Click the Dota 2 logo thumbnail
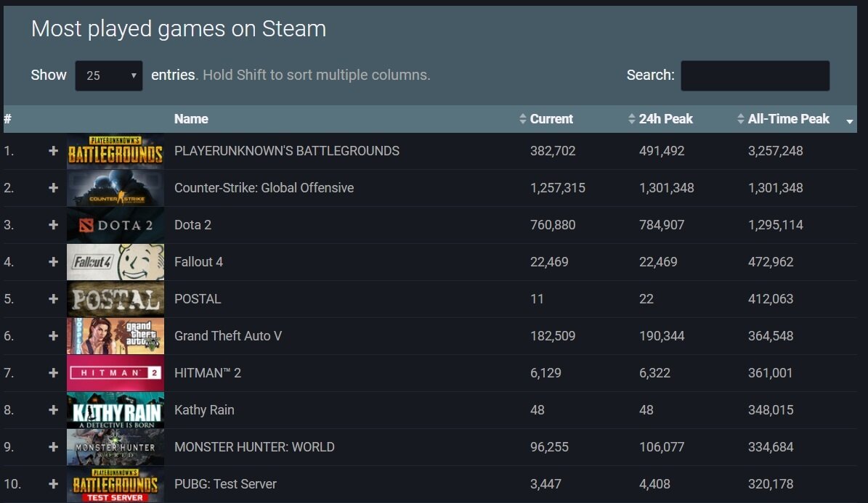 pos(115,225)
